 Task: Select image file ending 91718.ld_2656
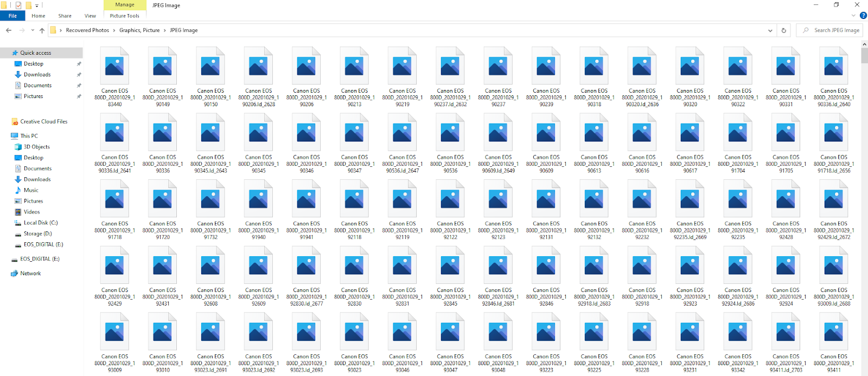(834, 144)
